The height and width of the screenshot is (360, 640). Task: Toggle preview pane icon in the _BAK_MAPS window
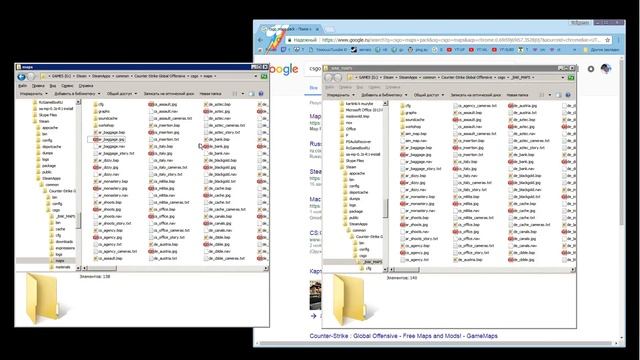(x=558, y=95)
